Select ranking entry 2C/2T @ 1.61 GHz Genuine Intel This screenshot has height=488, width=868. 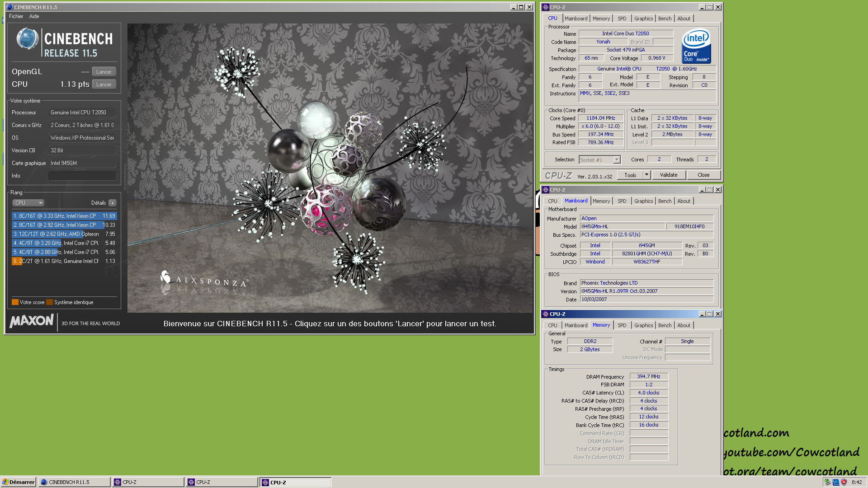coord(64,261)
